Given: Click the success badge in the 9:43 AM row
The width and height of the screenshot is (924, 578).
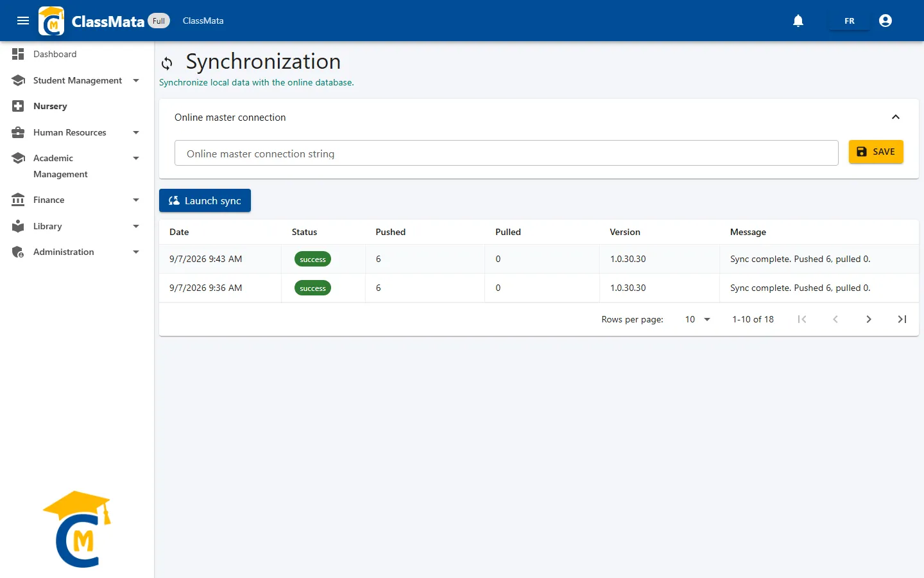Looking at the screenshot, I should [312, 259].
